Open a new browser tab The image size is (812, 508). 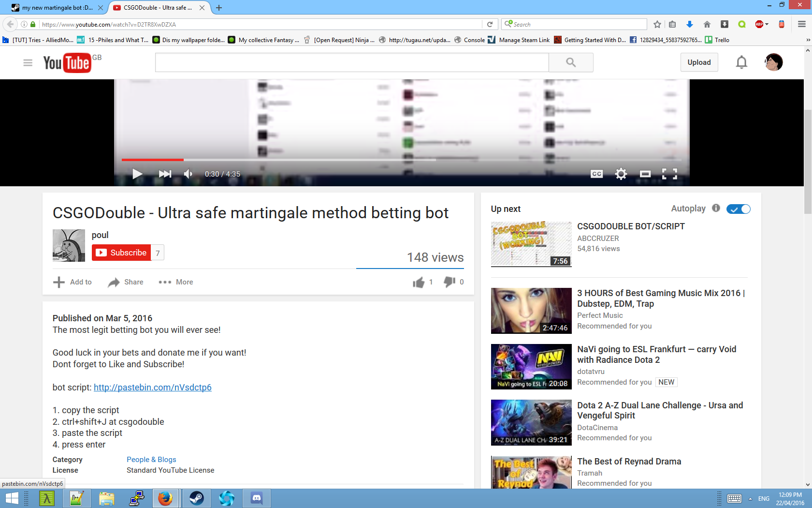point(219,8)
